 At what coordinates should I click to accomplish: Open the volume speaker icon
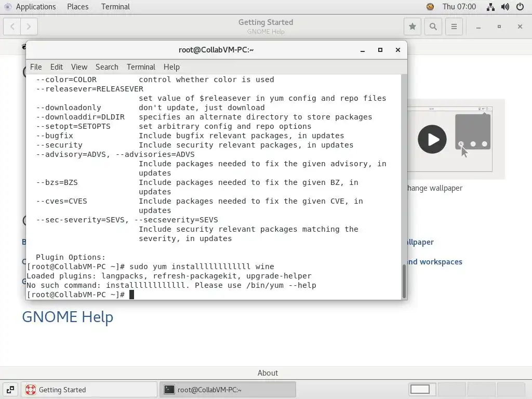point(505,7)
